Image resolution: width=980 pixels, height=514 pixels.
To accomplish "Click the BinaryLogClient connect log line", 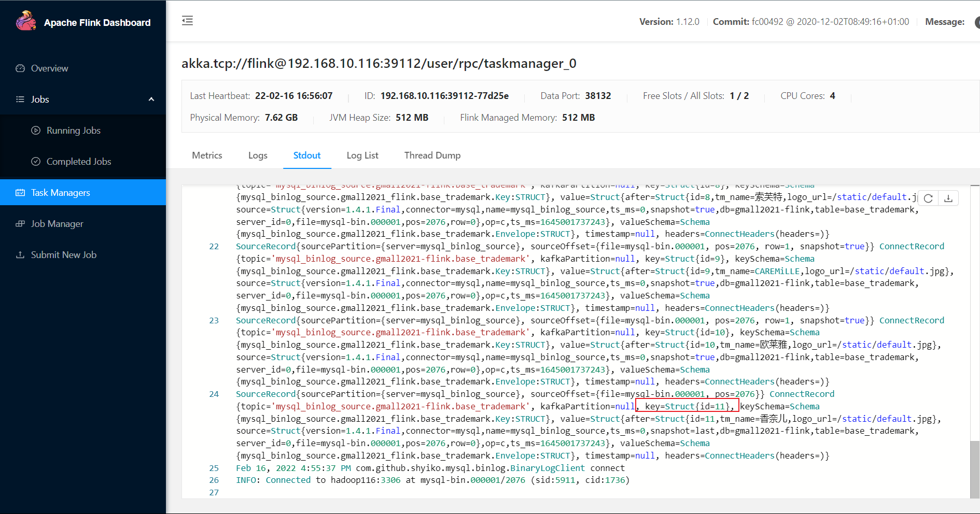I will tap(430, 468).
